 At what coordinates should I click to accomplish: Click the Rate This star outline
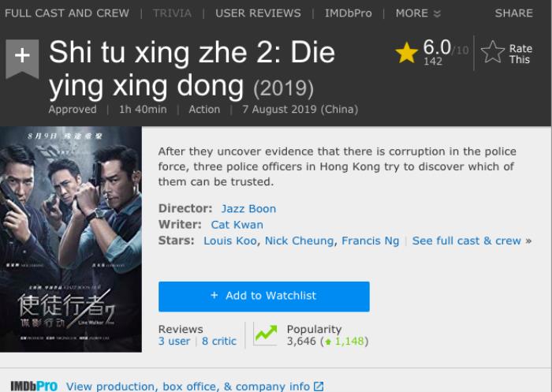click(493, 53)
